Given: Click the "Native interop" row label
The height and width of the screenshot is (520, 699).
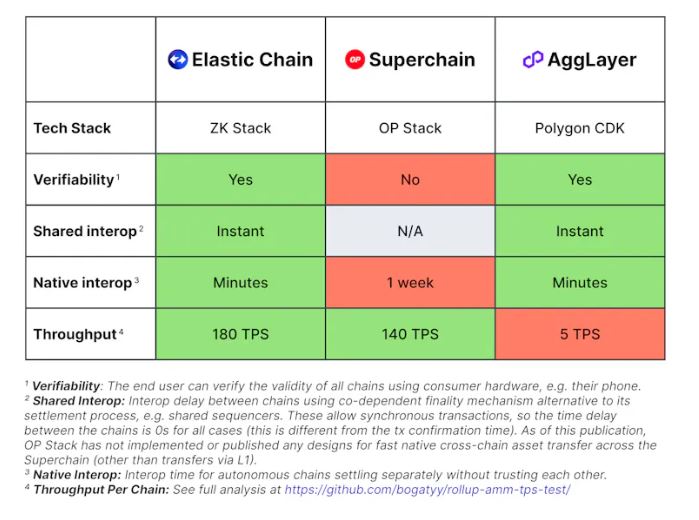Looking at the screenshot, I should point(83,283).
